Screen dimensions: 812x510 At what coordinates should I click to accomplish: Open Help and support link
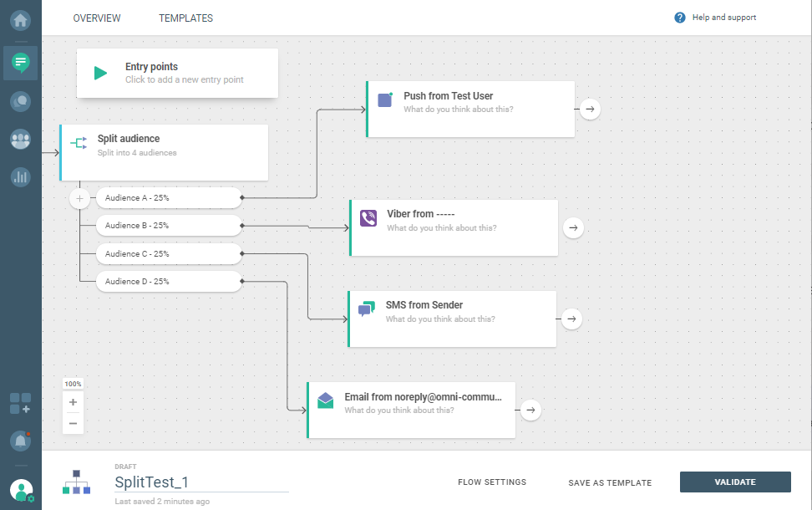coord(716,18)
